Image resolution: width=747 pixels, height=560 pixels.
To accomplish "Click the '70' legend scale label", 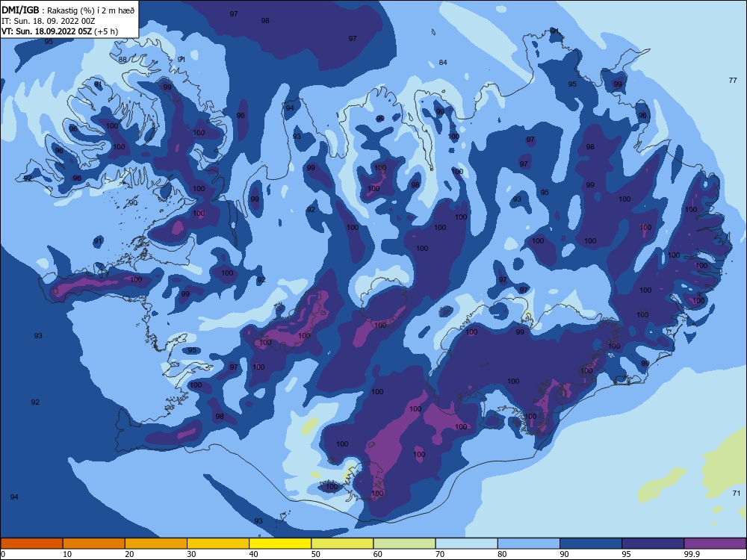I will coord(440,554).
